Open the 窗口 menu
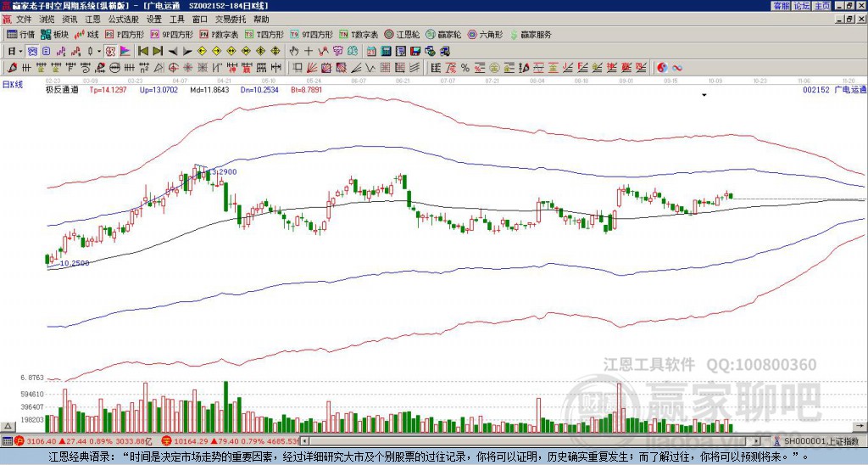The height and width of the screenshot is (465, 868). (x=200, y=20)
